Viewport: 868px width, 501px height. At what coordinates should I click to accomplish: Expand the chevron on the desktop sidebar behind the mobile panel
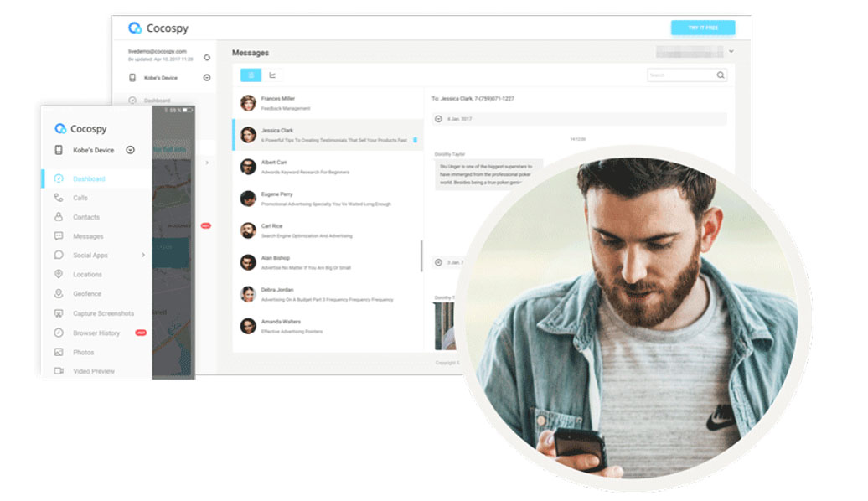click(207, 163)
